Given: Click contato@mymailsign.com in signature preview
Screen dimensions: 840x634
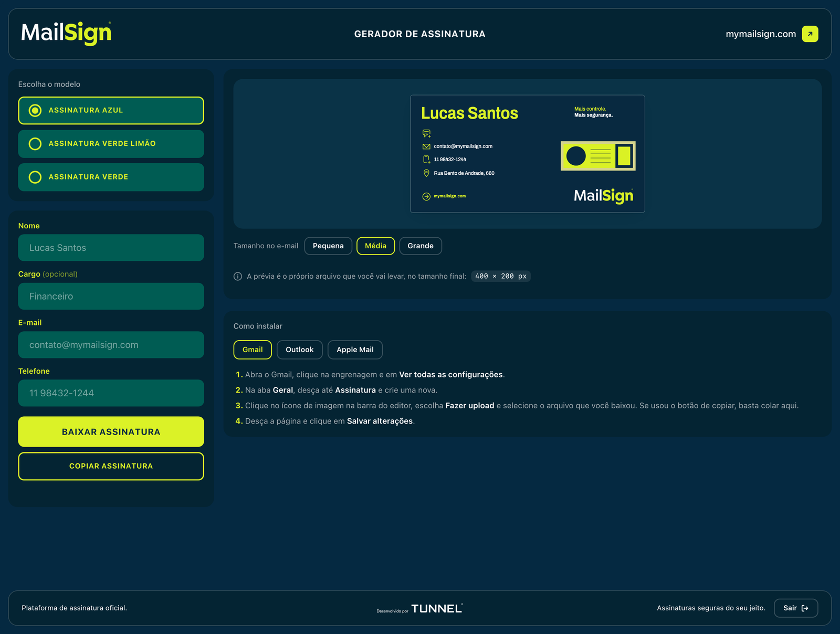Looking at the screenshot, I should point(463,146).
